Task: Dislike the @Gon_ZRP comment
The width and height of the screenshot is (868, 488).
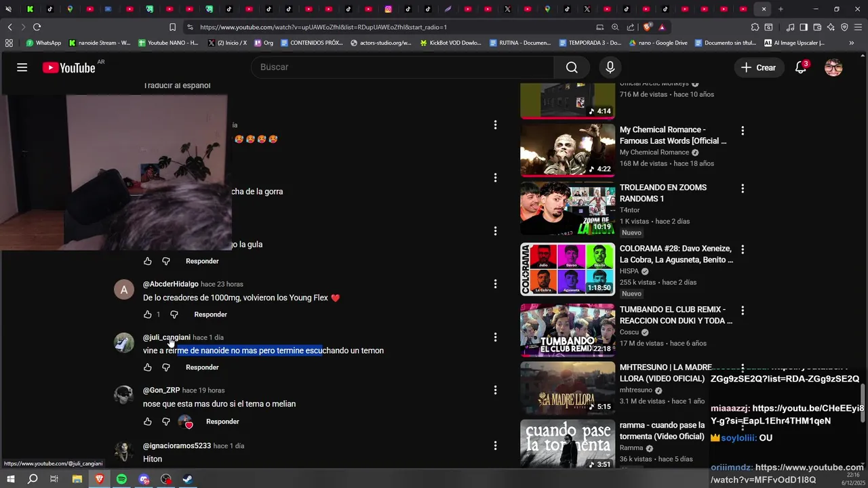Action: 165,422
